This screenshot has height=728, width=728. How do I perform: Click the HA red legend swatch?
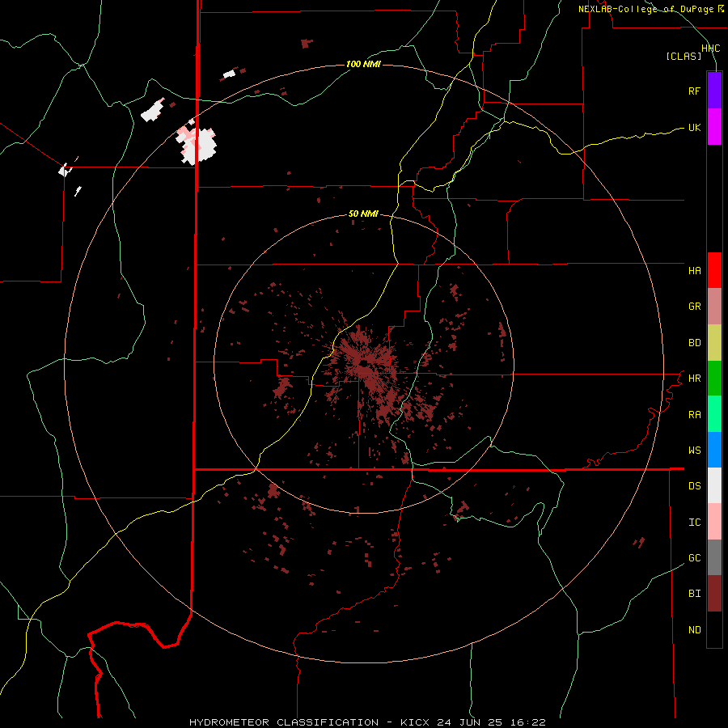coord(714,270)
